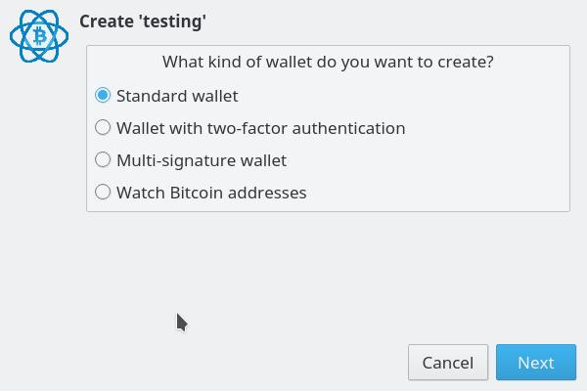Proceed with the blue Next button
This screenshot has width=587, height=392.
coord(536,363)
